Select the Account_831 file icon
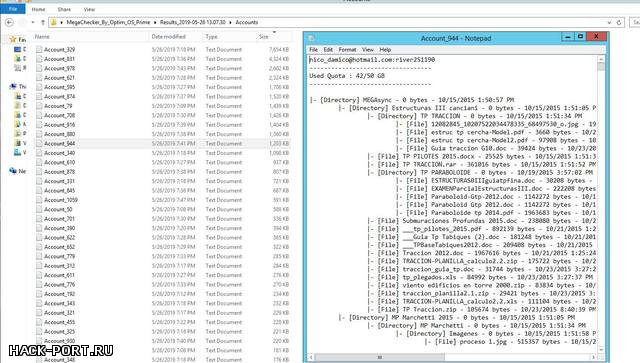Viewport: 640px width, 363px height. [39, 59]
